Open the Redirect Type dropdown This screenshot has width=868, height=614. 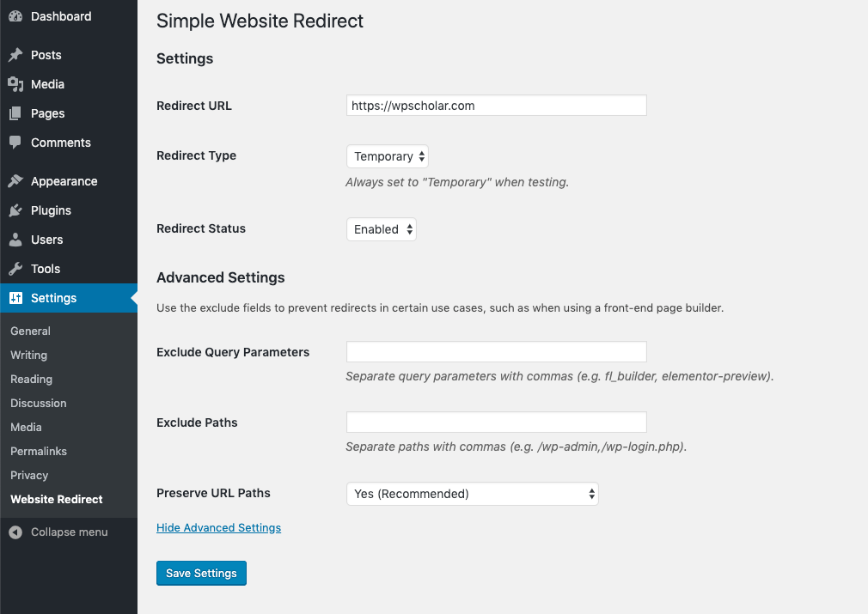pyautogui.click(x=388, y=156)
